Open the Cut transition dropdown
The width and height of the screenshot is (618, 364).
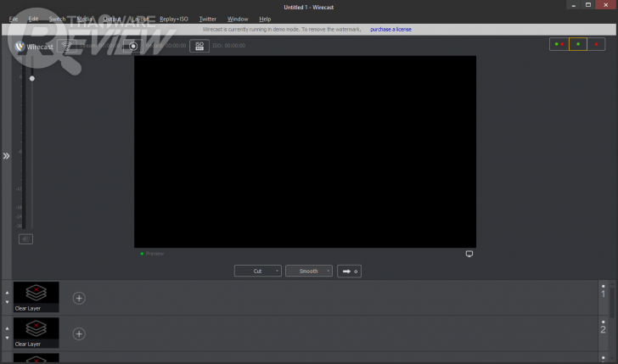point(258,271)
